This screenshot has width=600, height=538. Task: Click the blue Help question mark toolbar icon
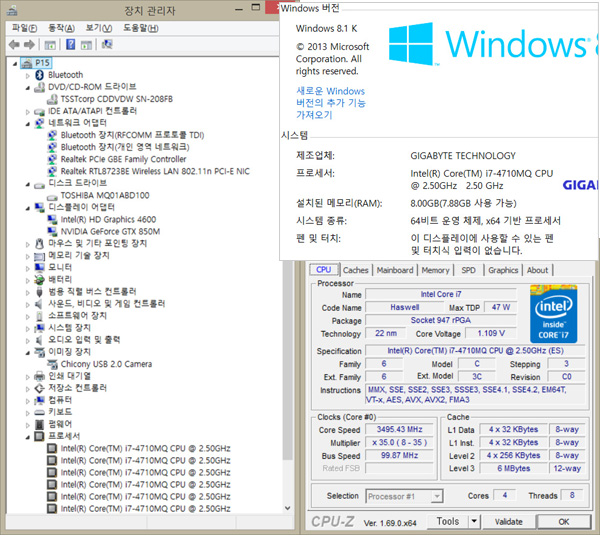(70, 44)
